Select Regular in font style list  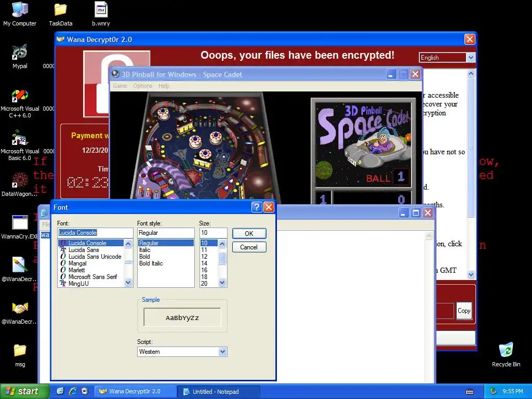[x=166, y=243]
